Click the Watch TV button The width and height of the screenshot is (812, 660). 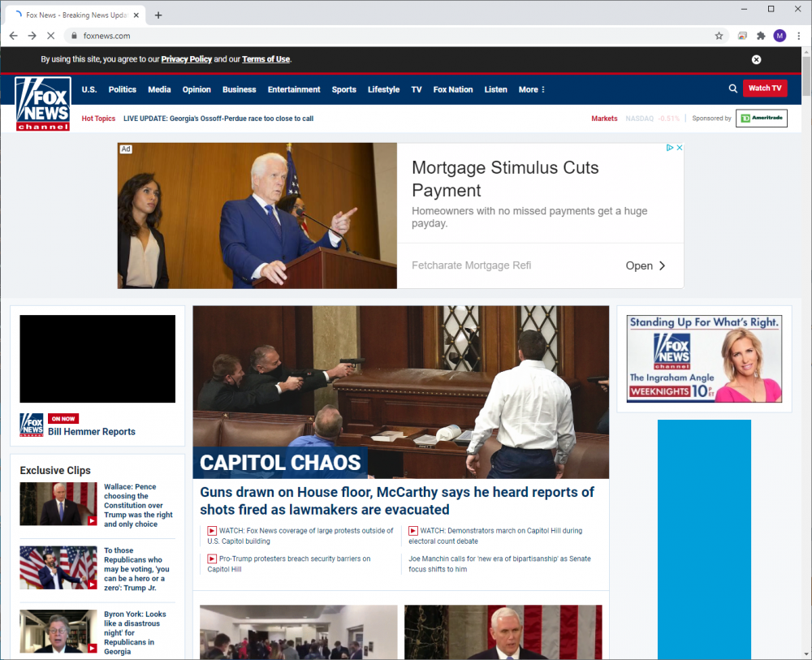click(764, 88)
